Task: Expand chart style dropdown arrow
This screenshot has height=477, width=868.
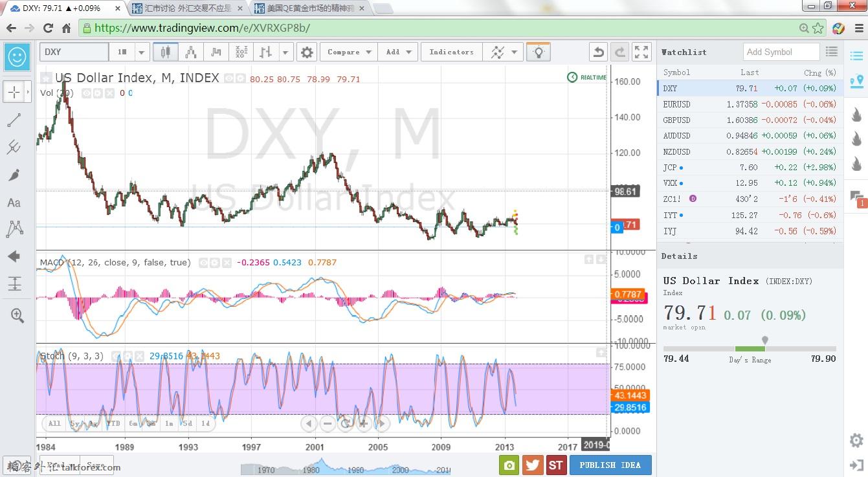Action: 286,52
